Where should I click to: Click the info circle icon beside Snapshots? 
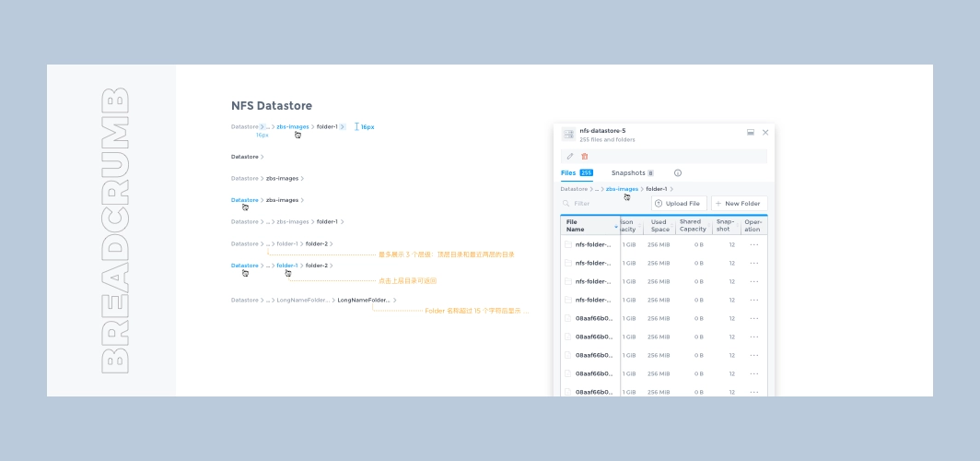[678, 173]
